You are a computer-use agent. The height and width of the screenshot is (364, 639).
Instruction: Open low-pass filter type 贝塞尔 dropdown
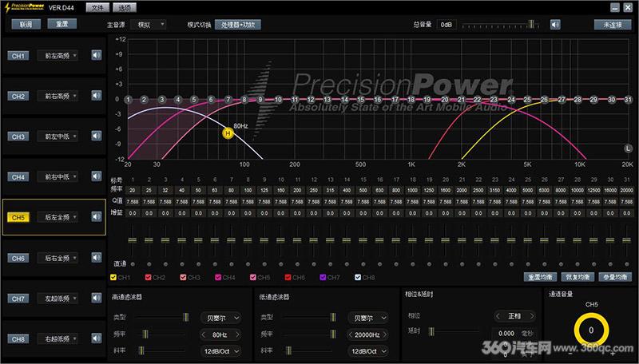click(368, 318)
